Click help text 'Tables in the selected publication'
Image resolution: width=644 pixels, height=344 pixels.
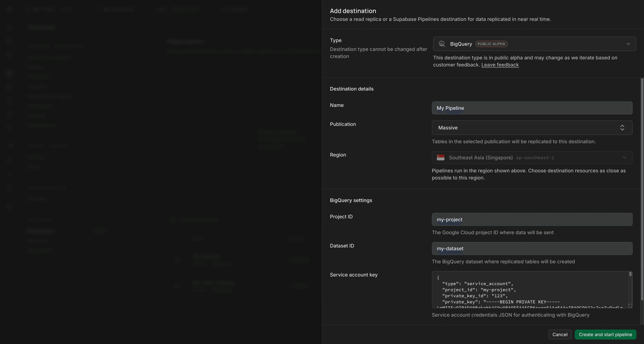pos(514,142)
